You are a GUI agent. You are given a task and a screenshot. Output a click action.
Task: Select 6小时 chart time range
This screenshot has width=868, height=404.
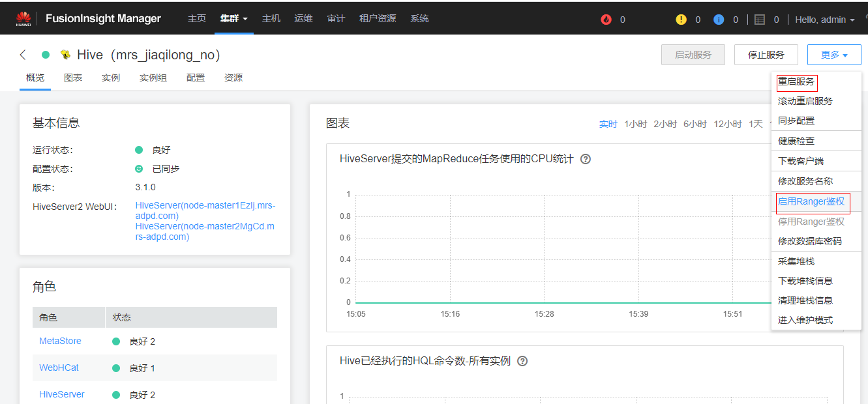695,124
